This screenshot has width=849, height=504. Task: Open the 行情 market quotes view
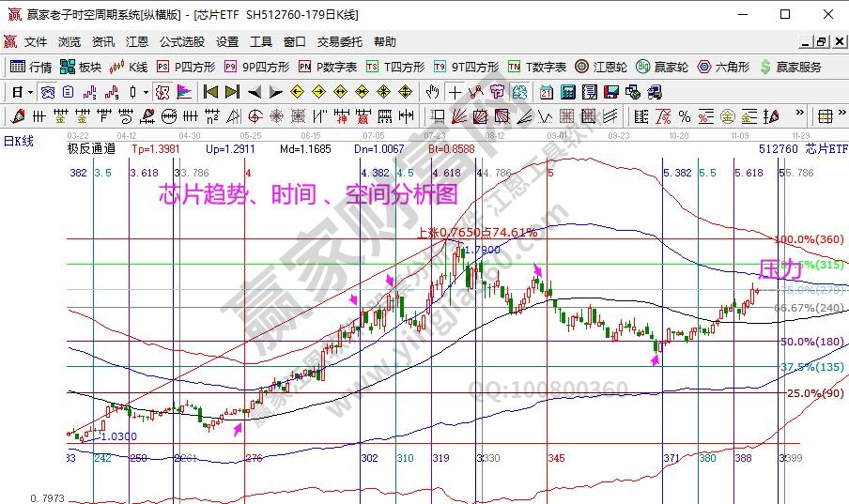30,67
